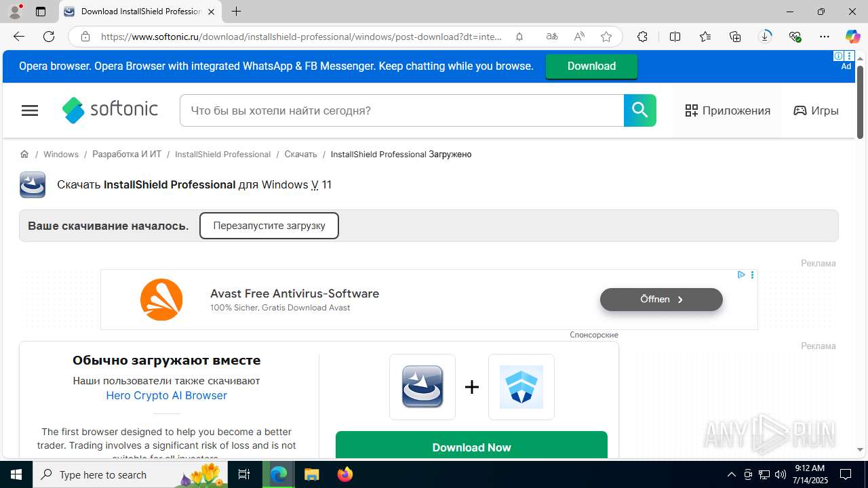This screenshot has width=868, height=488.
Task: Click Avast Free Antivirus-Software ad title
Action: 294,293
